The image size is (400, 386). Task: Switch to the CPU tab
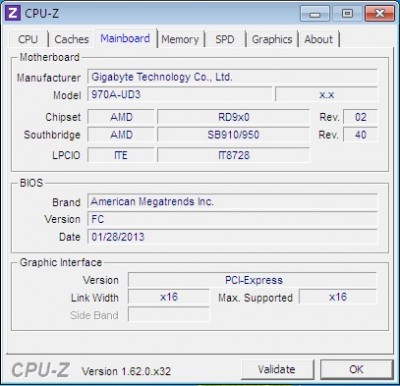pyautogui.click(x=28, y=39)
